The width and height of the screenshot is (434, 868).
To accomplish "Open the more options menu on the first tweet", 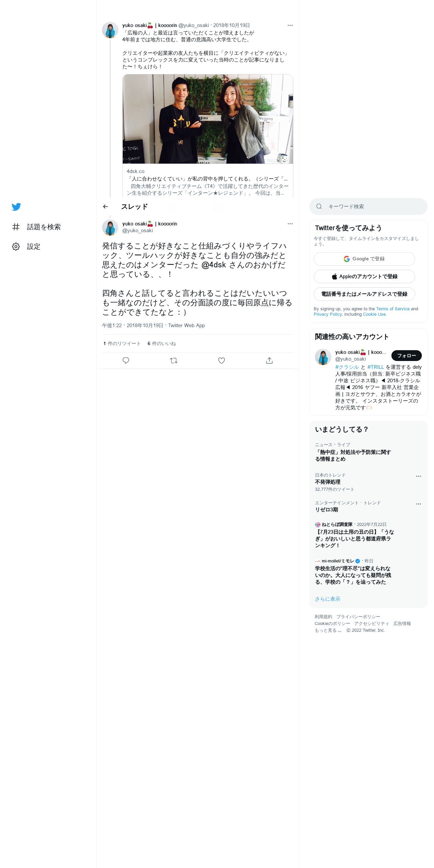I will (290, 25).
